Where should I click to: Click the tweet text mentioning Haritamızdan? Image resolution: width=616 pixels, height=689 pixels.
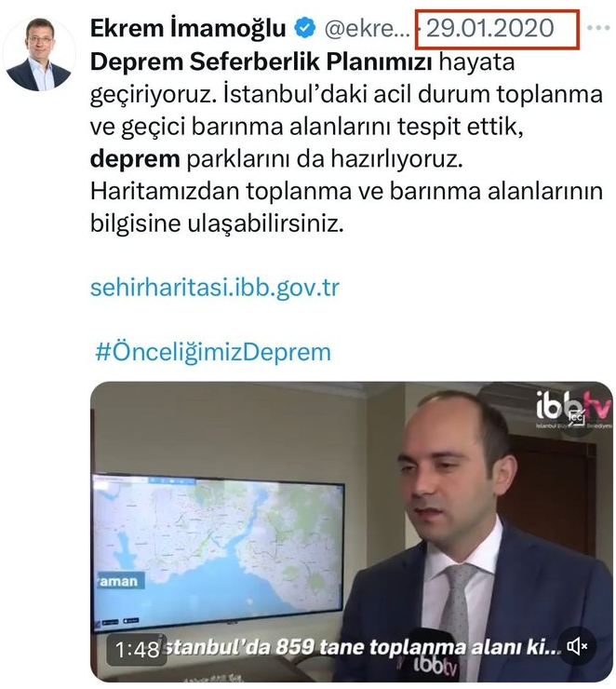346,207
